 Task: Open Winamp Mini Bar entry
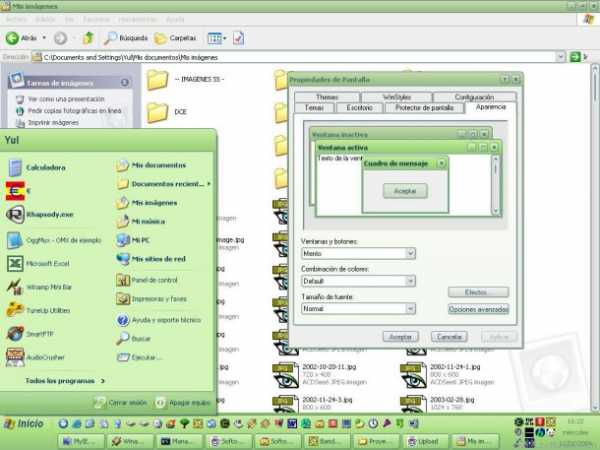pos(39,287)
